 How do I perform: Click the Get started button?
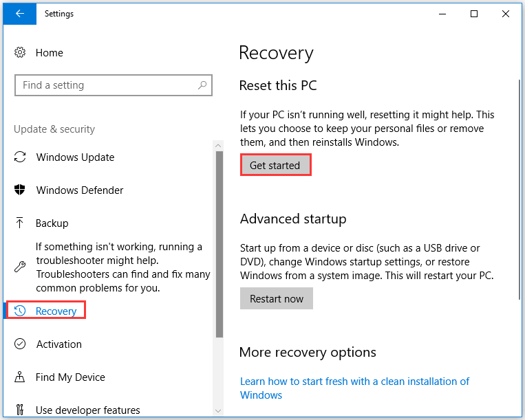pos(276,165)
